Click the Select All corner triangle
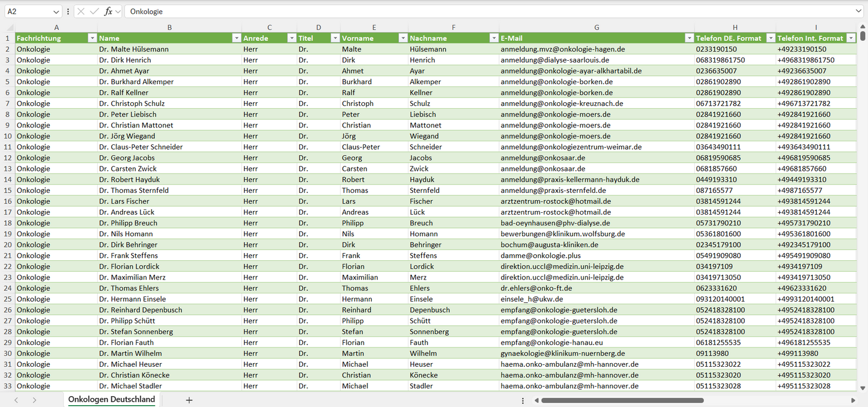868x407 pixels. (9, 28)
